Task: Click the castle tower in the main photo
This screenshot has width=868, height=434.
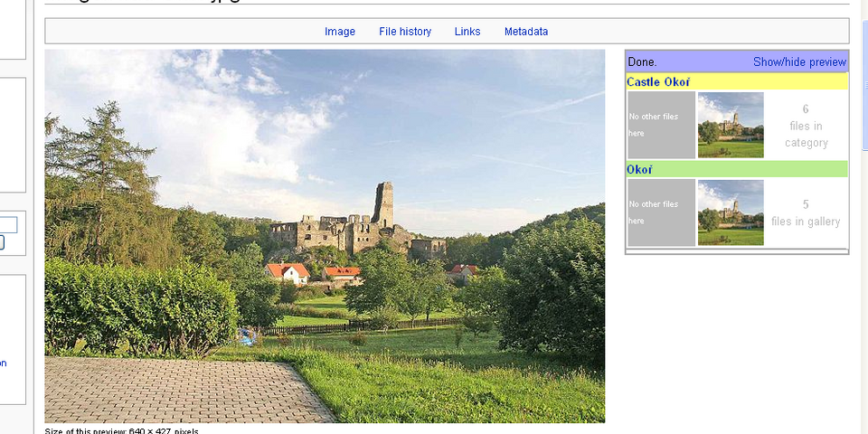Action: [383, 203]
